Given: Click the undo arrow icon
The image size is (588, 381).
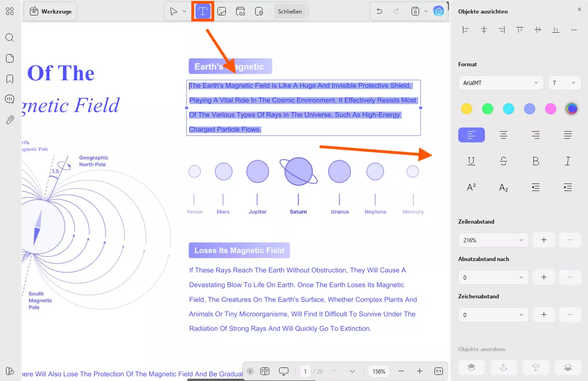Looking at the screenshot, I should click(x=379, y=11).
